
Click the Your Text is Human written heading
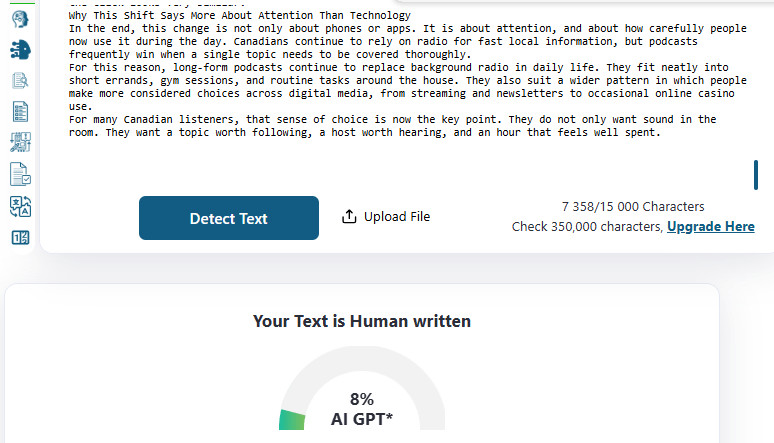click(361, 321)
